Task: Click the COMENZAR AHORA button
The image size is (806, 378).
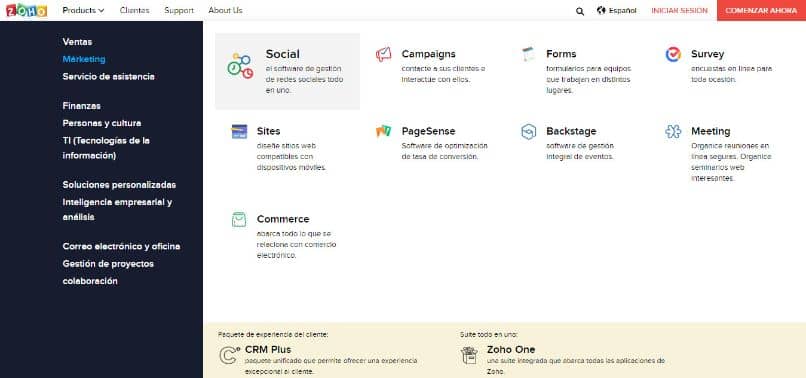Action: (761, 10)
